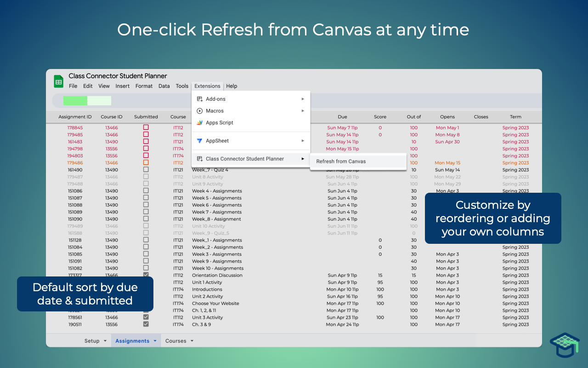Click the Submitted column header
The width and height of the screenshot is (588, 368).
(x=146, y=117)
